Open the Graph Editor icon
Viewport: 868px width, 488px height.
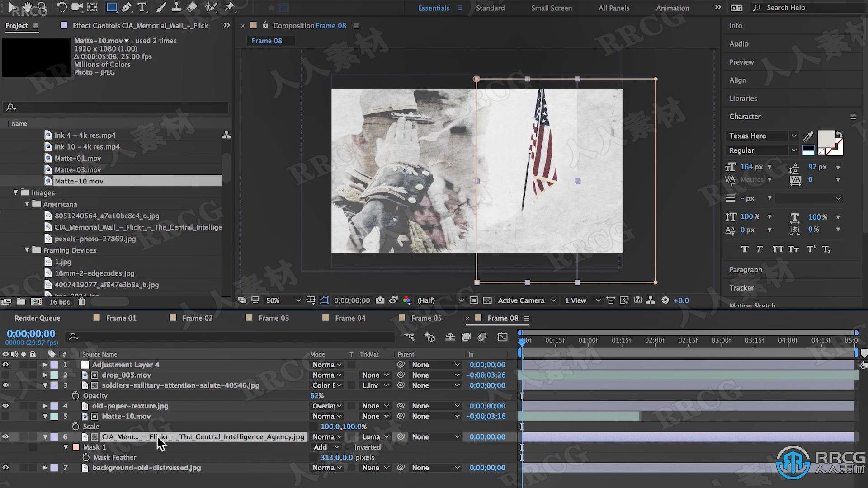point(502,337)
